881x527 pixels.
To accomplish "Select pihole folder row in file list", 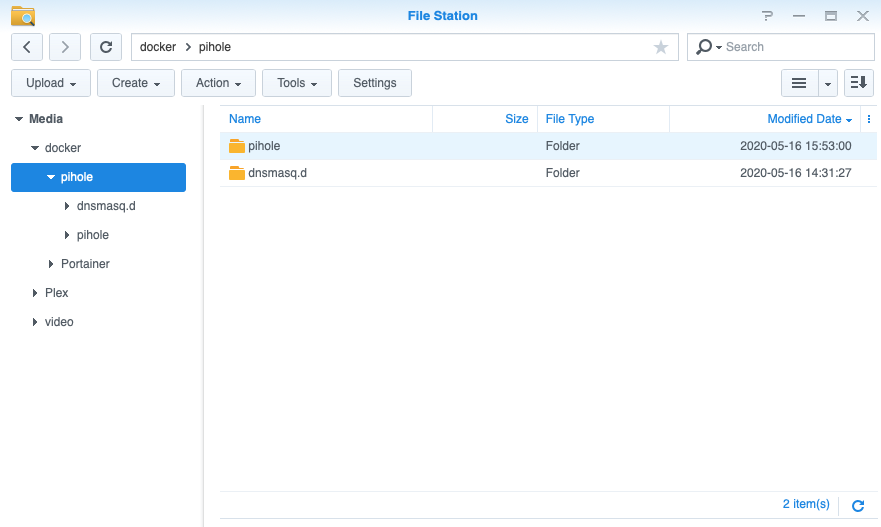I will [548, 146].
